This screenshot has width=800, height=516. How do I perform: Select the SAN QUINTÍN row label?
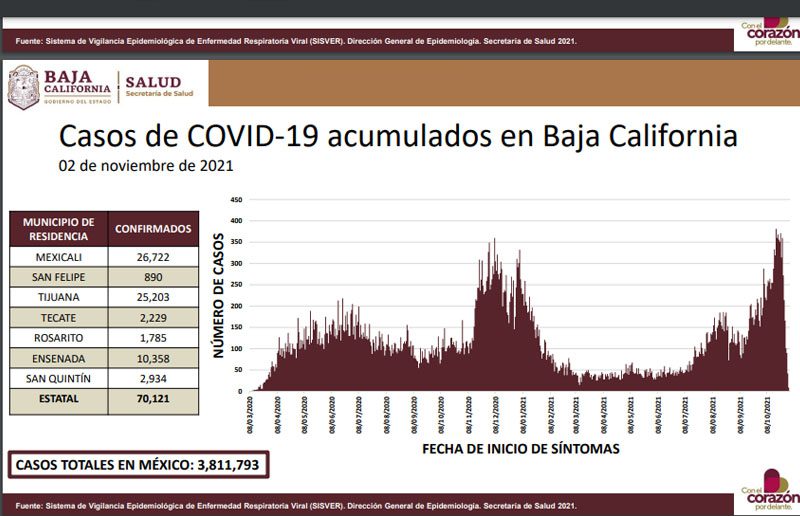pyautogui.click(x=59, y=379)
